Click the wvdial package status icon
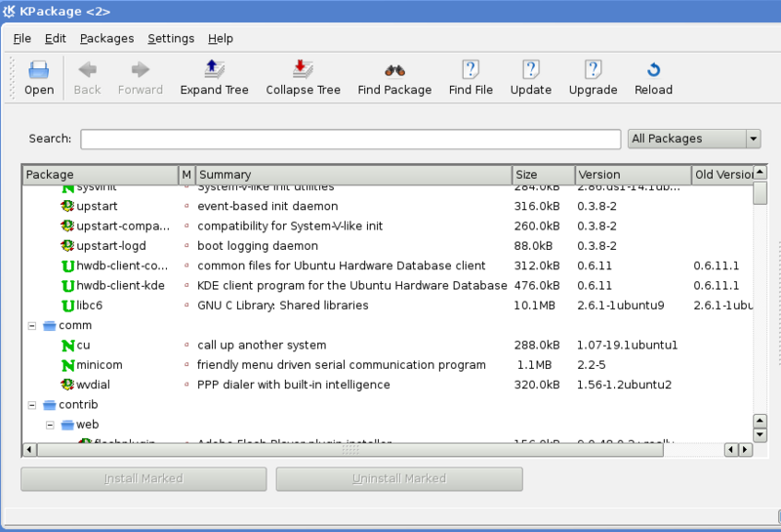Viewport: 781px width, 532px height. pos(67,385)
